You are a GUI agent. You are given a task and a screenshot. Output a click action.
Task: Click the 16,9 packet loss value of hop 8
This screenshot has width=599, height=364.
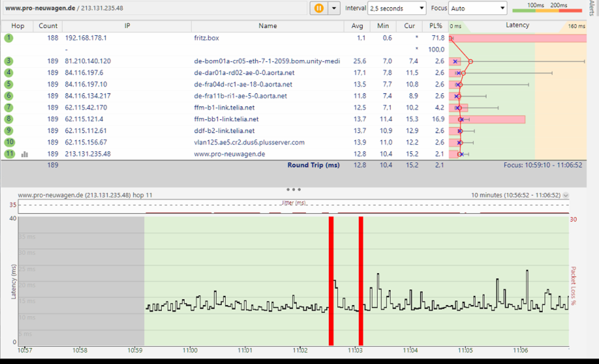[438, 119]
